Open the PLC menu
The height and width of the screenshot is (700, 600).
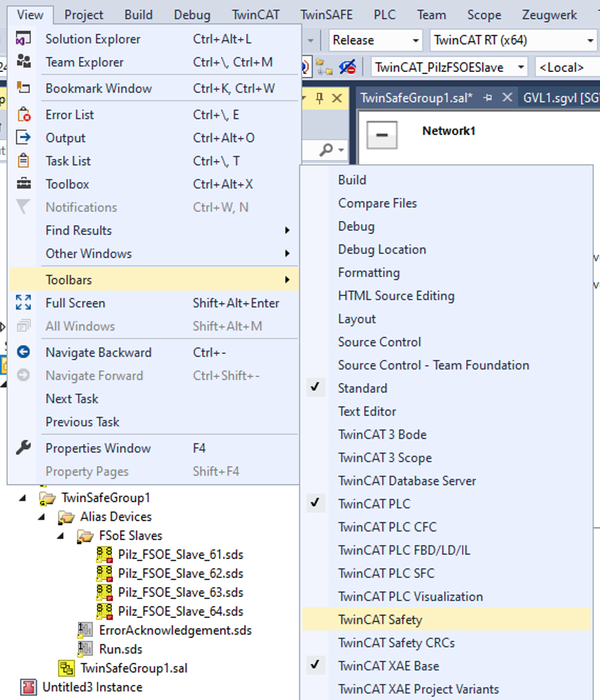point(385,15)
